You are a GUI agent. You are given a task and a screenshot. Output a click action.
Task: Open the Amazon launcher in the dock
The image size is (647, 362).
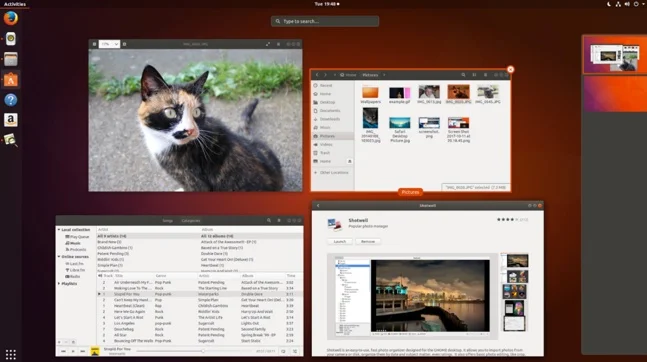tap(11, 120)
